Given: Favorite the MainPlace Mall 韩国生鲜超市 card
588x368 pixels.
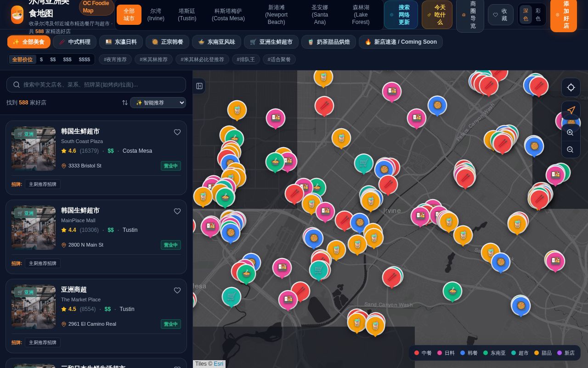Looking at the screenshot, I should tap(177, 211).
